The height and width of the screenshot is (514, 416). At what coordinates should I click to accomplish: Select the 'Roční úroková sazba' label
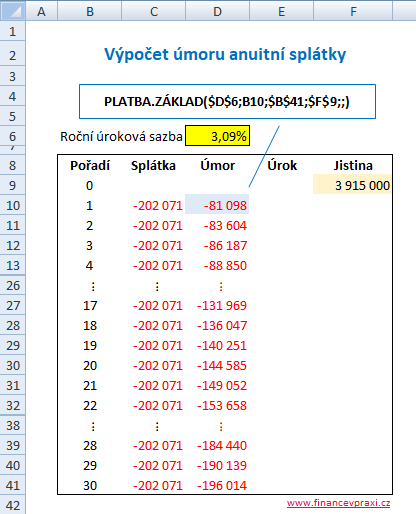(121, 136)
